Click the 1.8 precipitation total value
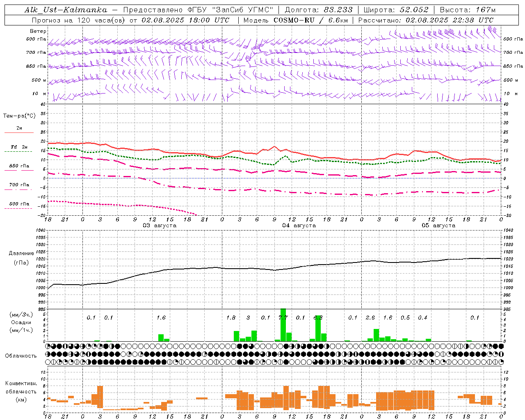This screenshot has height=420, width=525. [231, 317]
